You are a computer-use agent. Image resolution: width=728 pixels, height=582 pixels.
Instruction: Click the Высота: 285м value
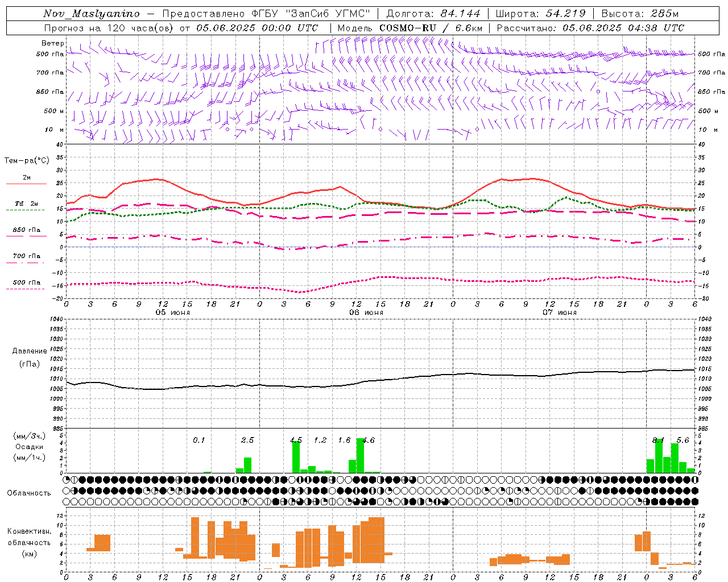640,14
